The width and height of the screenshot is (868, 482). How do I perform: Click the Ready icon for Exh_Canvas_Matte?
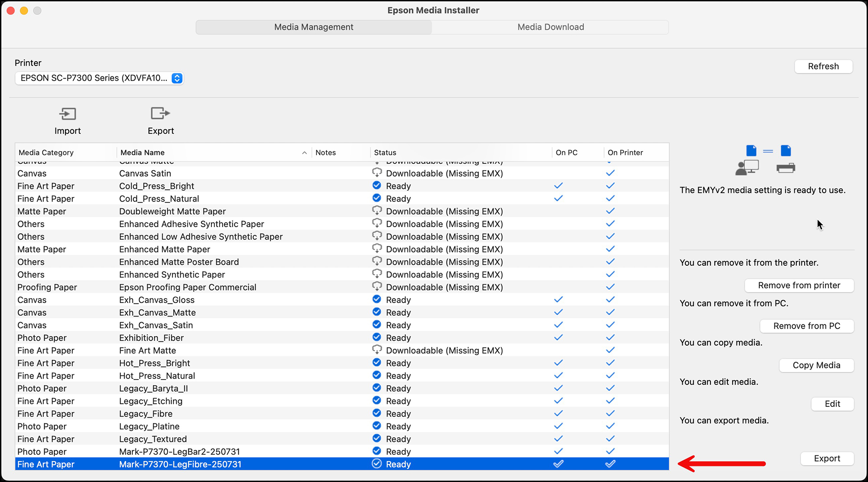pos(377,312)
